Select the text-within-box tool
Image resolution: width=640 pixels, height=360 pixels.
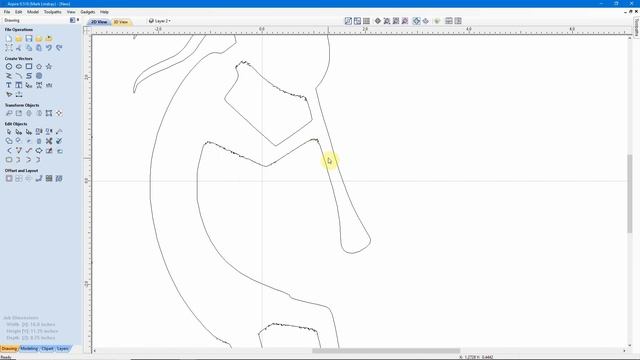point(19,85)
